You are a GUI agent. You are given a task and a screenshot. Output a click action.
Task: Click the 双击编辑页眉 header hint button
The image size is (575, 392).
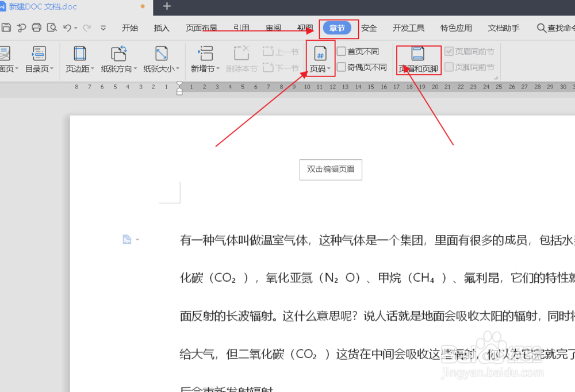point(331,170)
